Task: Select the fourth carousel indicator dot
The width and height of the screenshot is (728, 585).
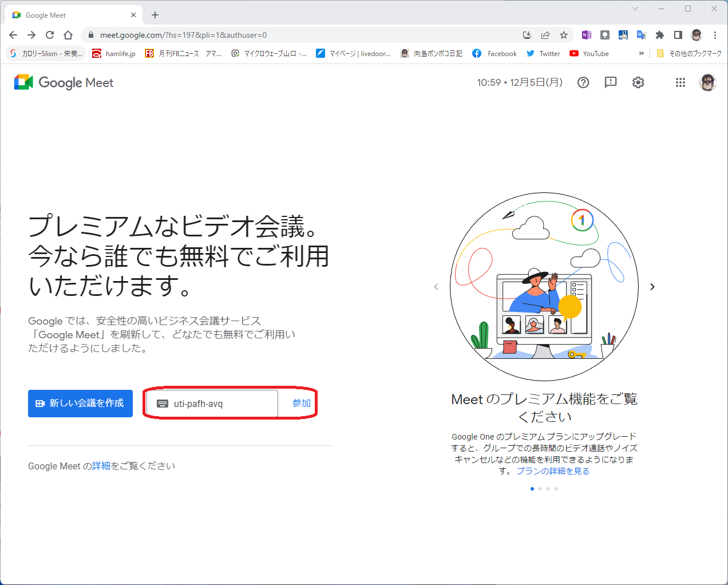Action: [556, 489]
